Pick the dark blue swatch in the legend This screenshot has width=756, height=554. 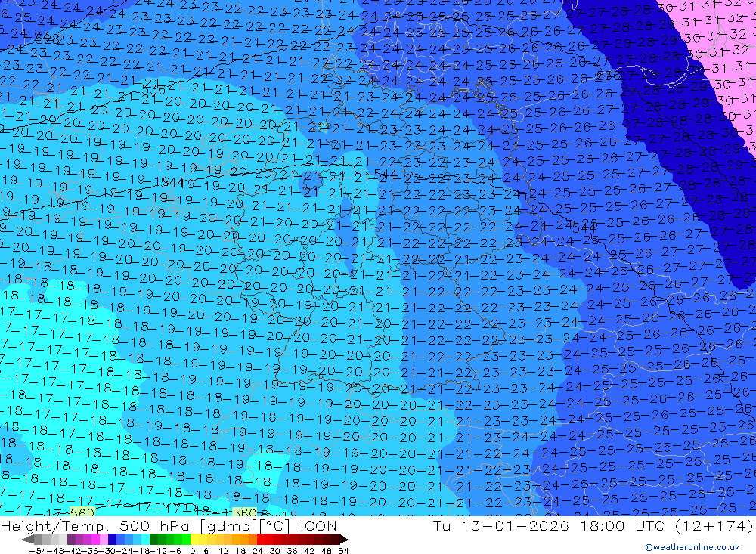pyautogui.click(x=112, y=539)
